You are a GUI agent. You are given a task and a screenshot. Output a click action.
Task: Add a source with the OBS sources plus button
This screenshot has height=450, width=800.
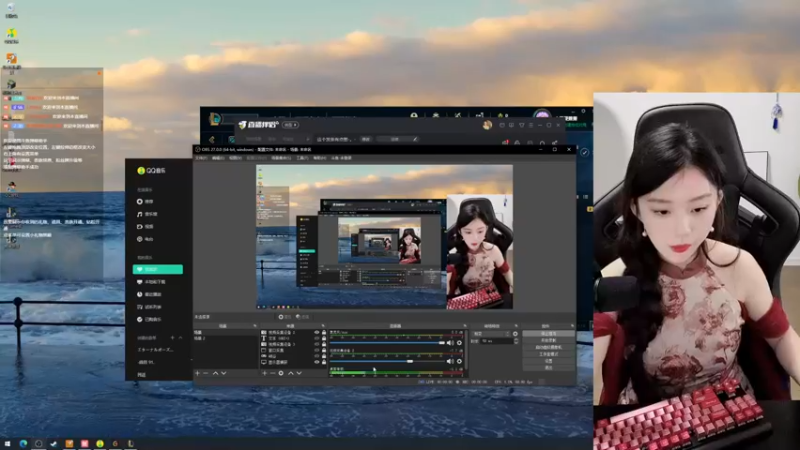pyautogui.click(x=264, y=373)
